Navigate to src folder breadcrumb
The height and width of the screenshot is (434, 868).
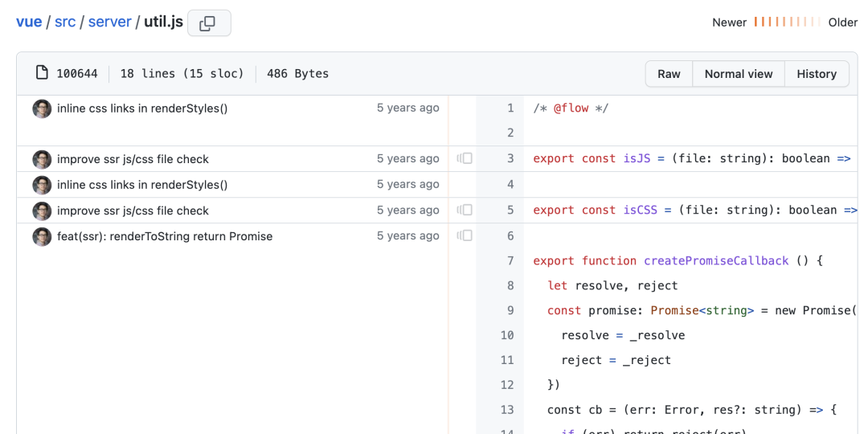click(65, 22)
